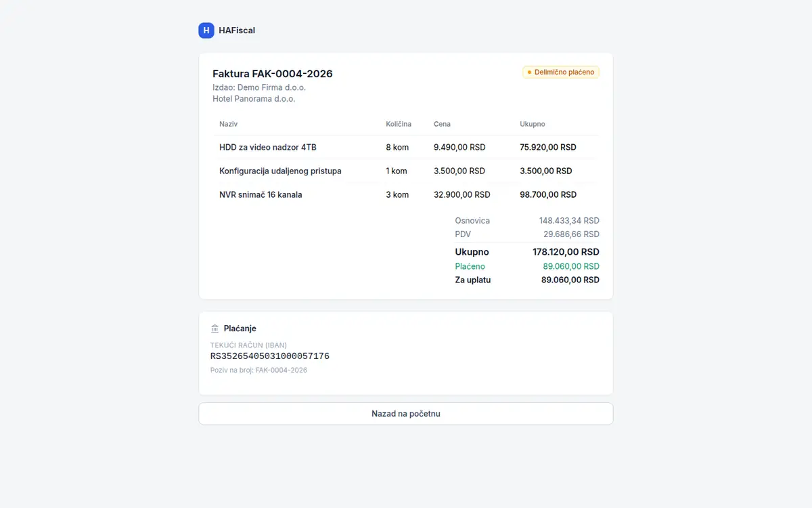812x508 pixels.
Task: Open the HAFiscal brand name link
Action: [237, 30]
